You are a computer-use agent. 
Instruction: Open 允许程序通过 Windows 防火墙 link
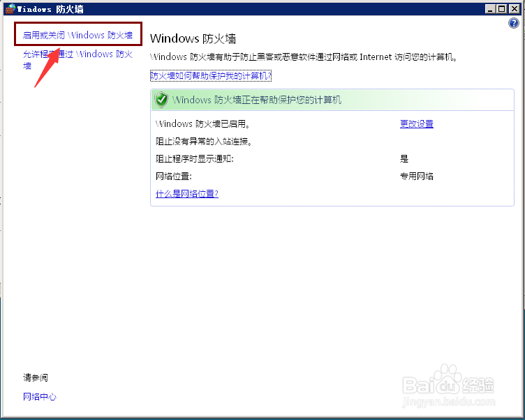(77, 59)
